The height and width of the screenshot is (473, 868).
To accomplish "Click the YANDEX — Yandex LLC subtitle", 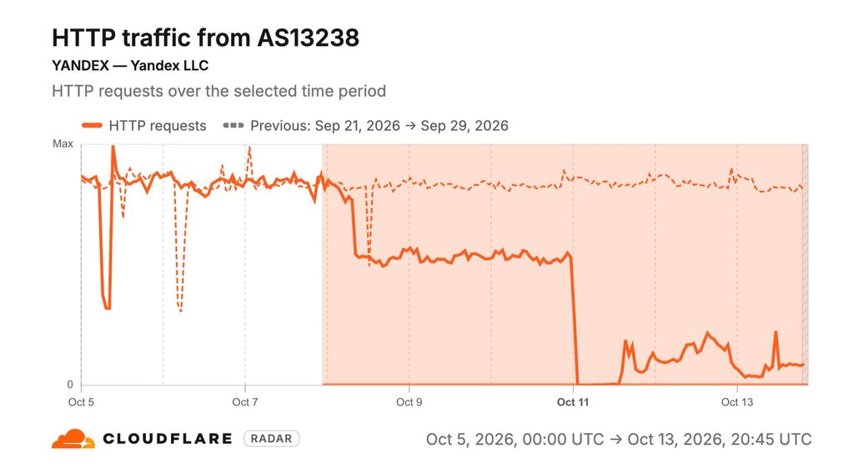I will (x=130, y=65).
